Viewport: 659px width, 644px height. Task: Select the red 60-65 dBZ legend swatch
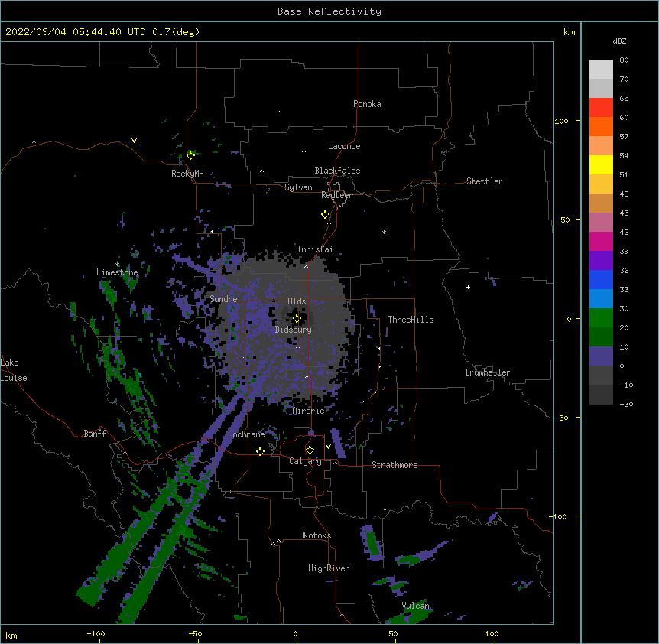tap(601, 108)
